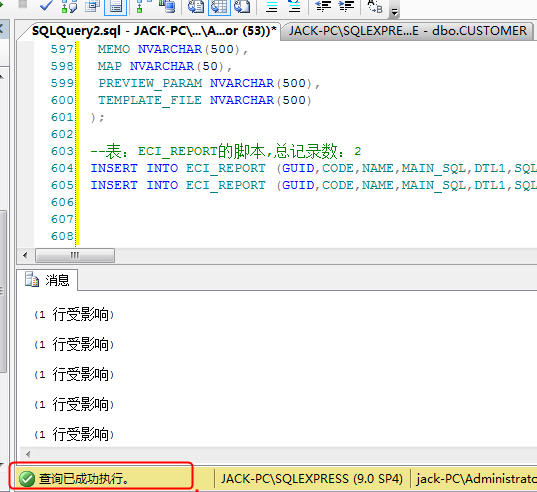The width and height of the screenshot is (537, 492).
Task: Decrease indent of the selected code
Action: point(323,6)
